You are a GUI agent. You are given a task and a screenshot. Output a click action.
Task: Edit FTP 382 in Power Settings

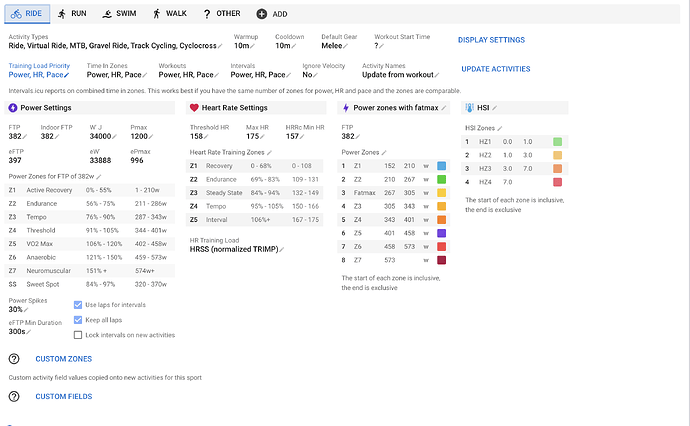25,137
